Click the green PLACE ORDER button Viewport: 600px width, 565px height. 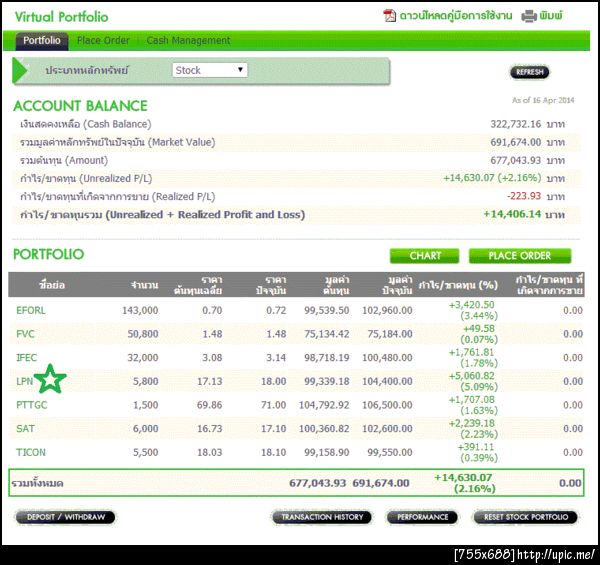520,256
